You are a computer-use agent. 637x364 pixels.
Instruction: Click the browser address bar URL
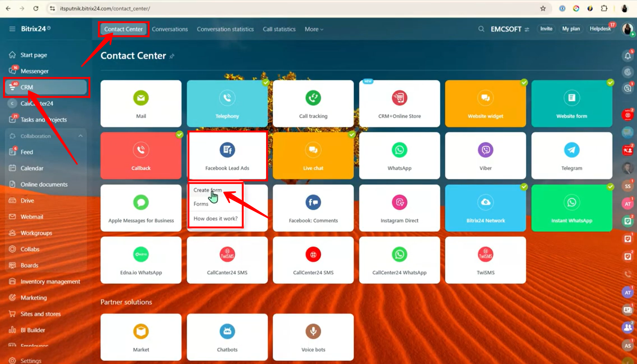pos(105,8)
